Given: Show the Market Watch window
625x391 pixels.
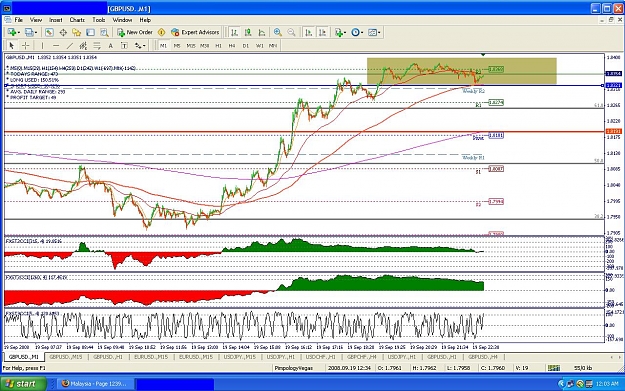Looking at the screenshot, I should tap(49, 32).
